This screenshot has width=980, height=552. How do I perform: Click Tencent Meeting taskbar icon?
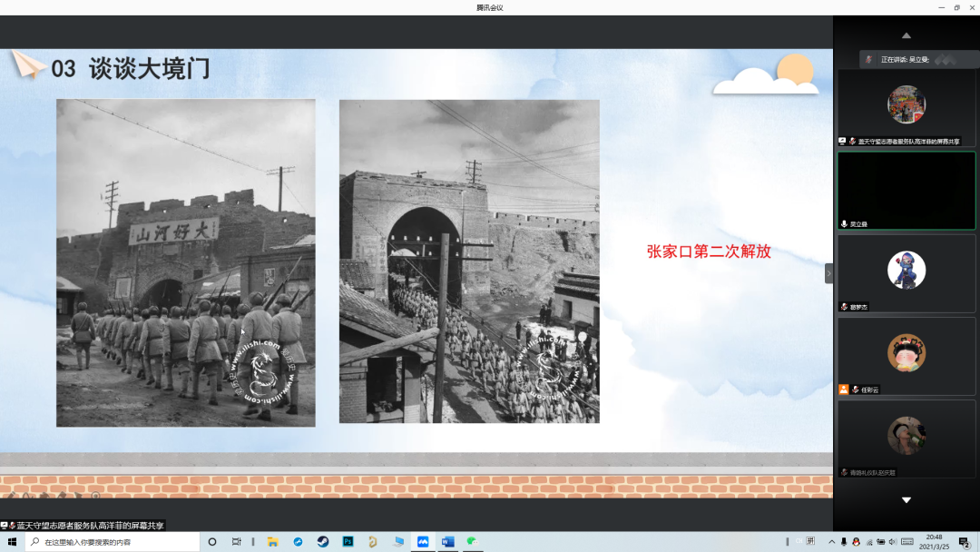tap(423, 542)
